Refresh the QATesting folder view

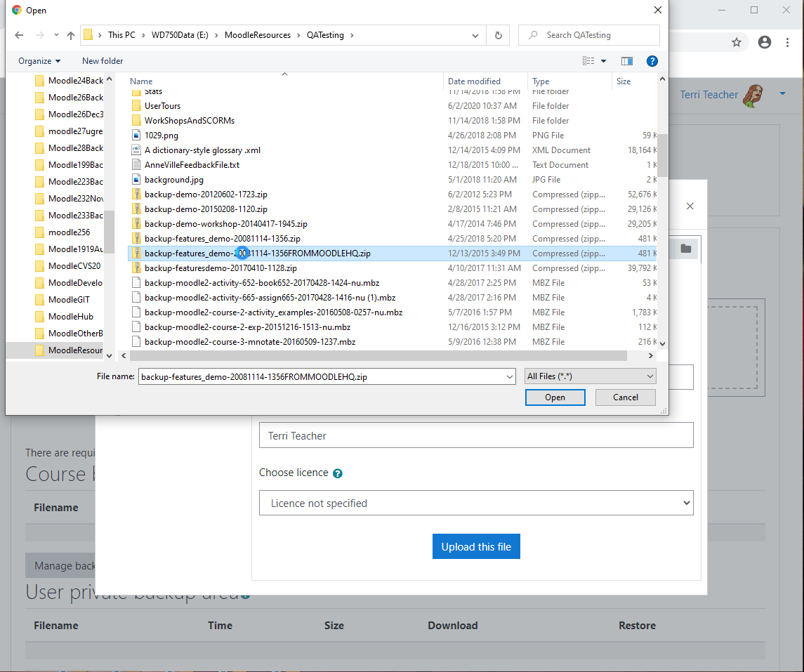(498, 35)
